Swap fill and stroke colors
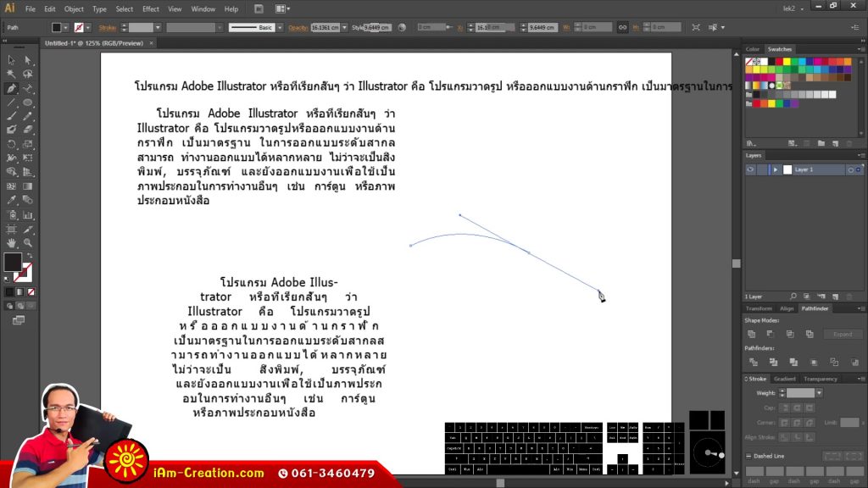 click(30, 256)
